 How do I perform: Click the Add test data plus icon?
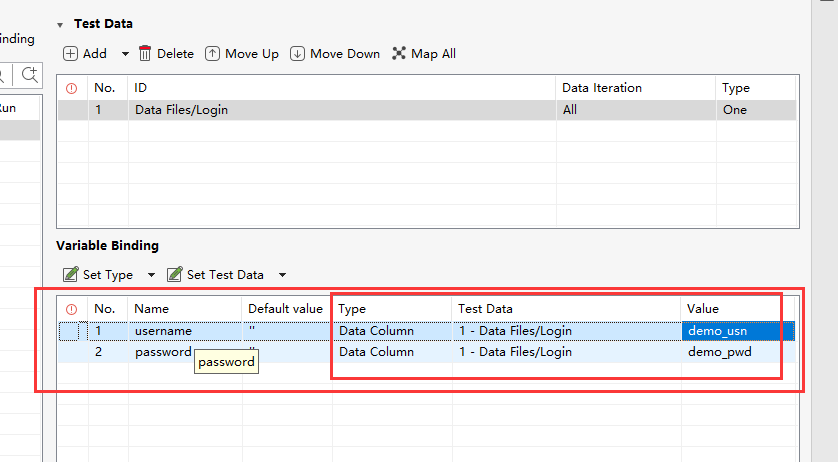pyautogui.click(x=70, y=54)
